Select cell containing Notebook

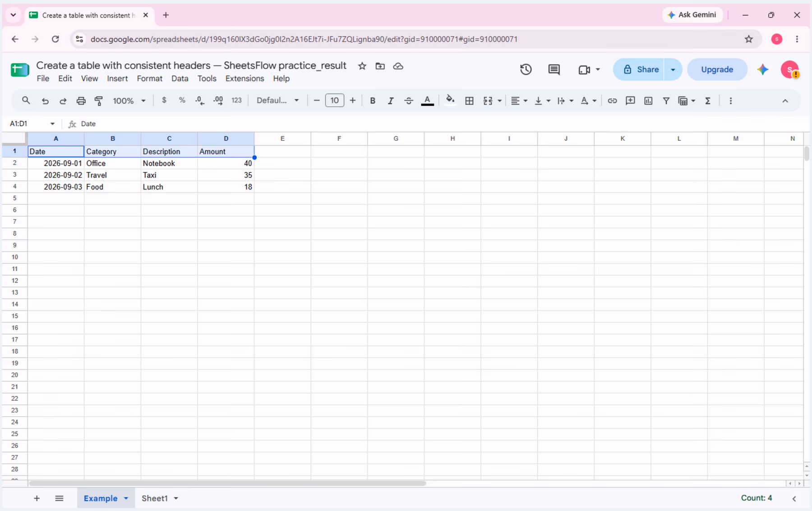tap(169, 163)
